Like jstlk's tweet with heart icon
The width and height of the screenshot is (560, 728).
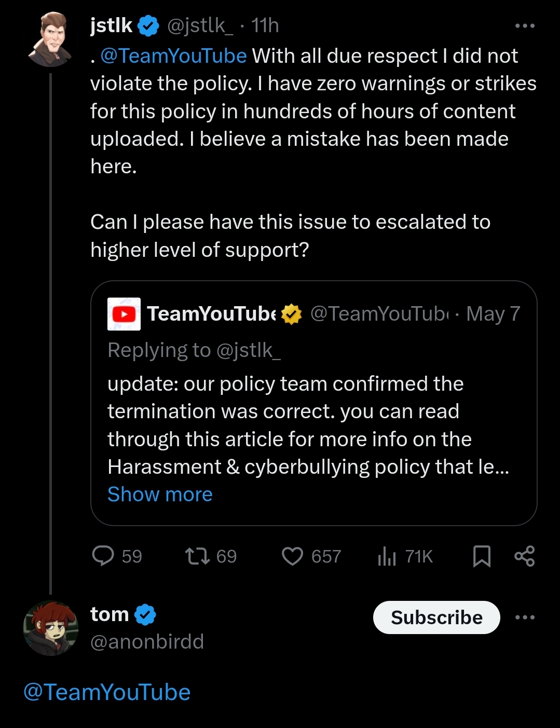(x=292, y=556)
